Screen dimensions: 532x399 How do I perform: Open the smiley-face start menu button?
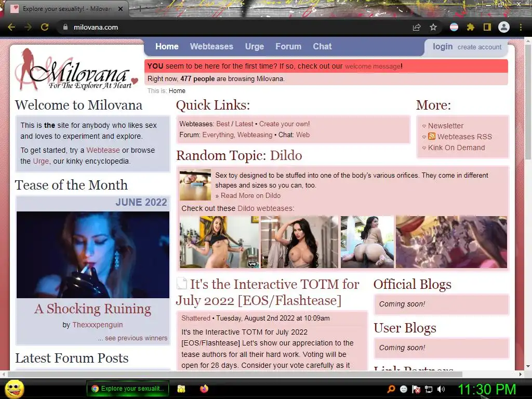pyautogui.click(x=14, y=389)
